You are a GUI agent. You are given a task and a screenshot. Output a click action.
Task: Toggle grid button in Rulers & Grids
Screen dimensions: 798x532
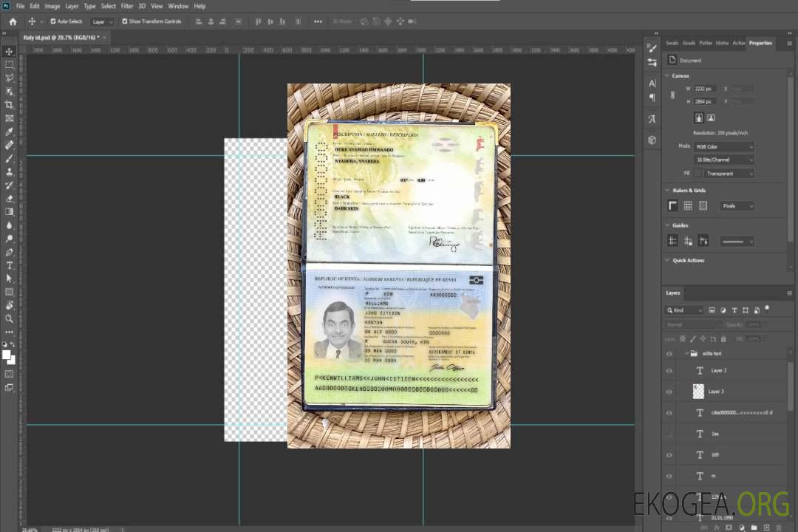coord(688,205)
